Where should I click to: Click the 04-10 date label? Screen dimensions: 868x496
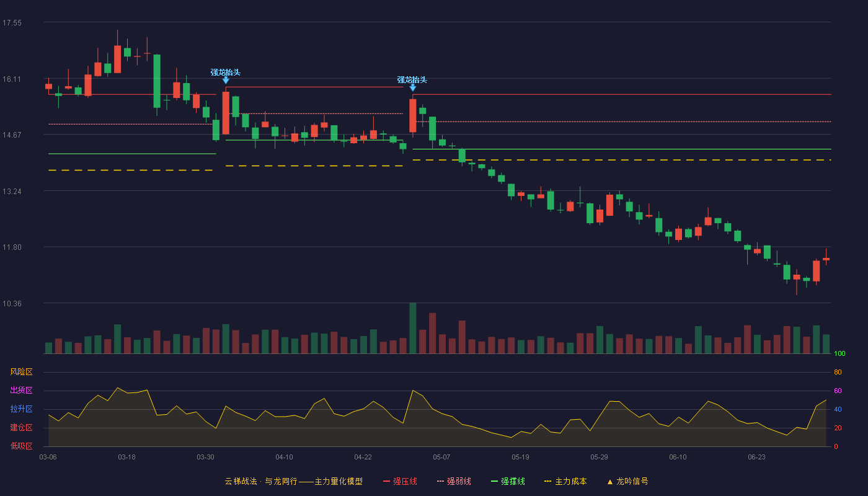coord(285,457)
